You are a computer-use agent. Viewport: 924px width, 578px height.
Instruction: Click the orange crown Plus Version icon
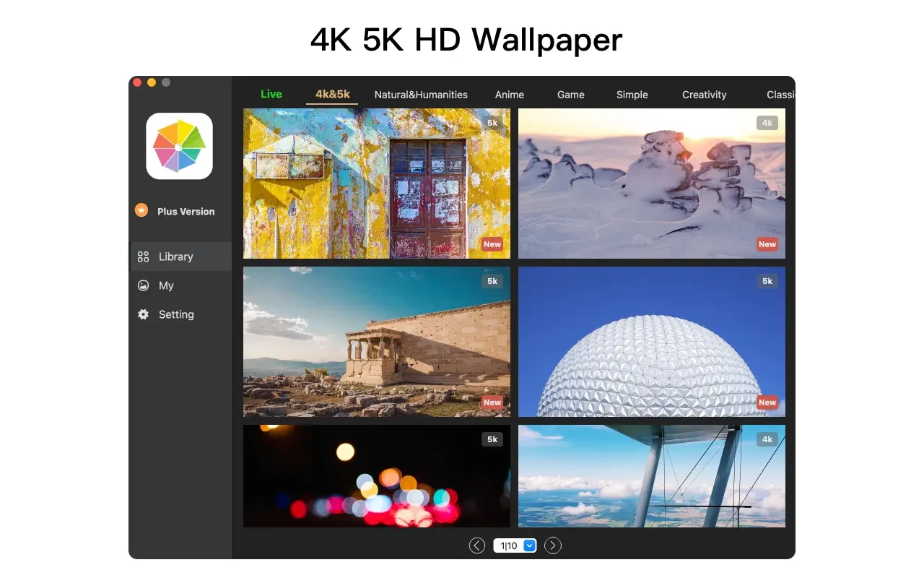(x=141, y=210)
